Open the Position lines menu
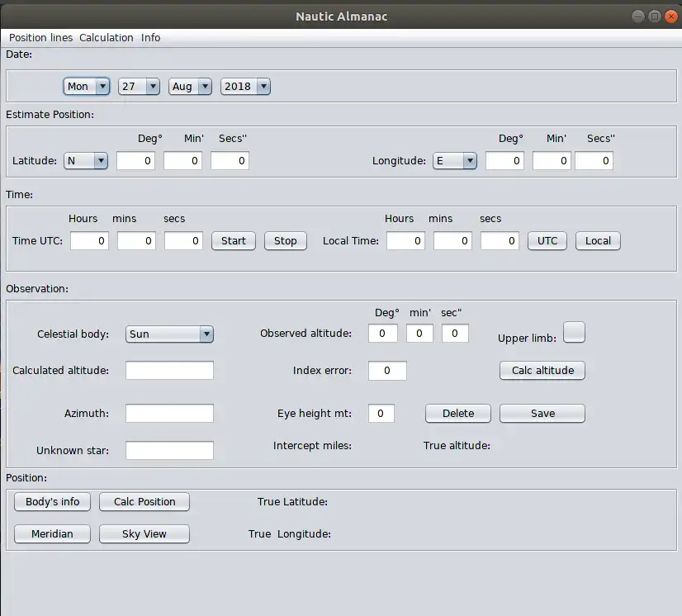The image size is (682, 616). 40,38
